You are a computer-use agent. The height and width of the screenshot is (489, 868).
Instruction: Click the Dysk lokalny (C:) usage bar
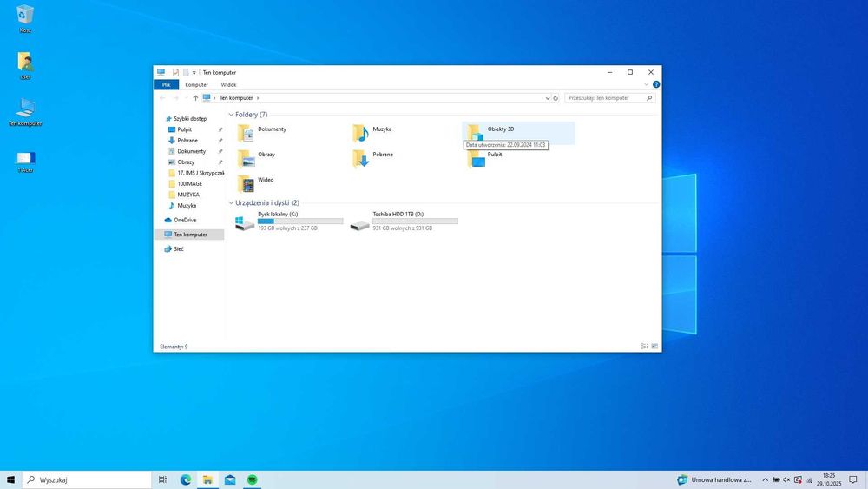(x=300, y=221)
